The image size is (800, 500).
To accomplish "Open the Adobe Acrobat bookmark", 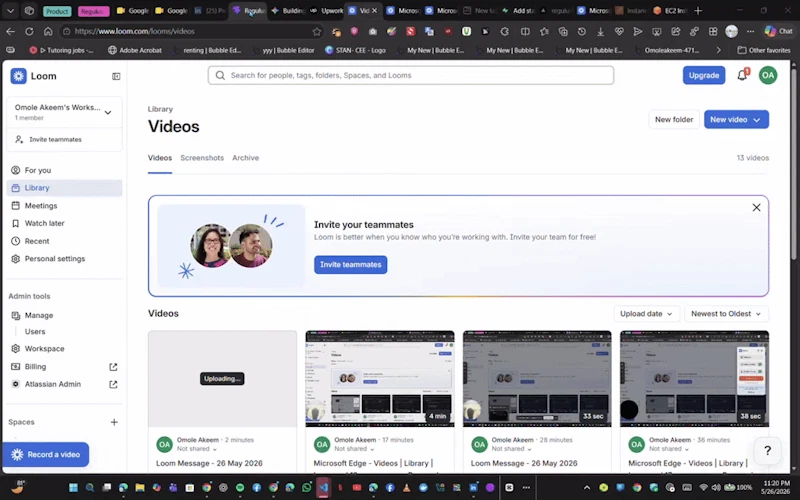I will click(135, 50).
